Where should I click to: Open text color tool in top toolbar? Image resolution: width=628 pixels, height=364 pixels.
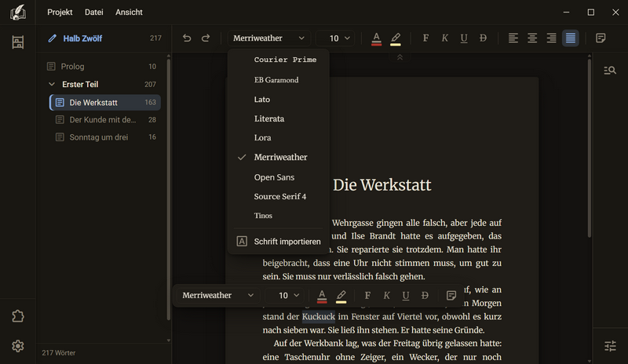coord(376,38)
